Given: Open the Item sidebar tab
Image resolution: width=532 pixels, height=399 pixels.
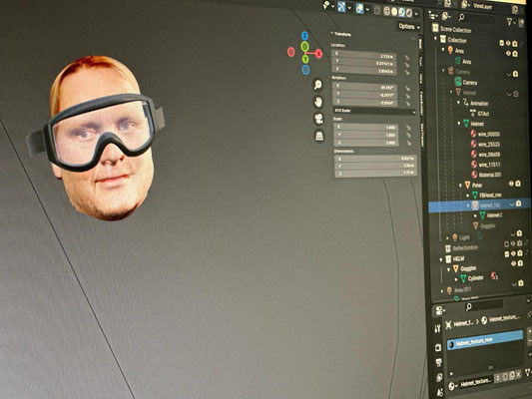Looking at the screenshot, I should coord(420,44).
